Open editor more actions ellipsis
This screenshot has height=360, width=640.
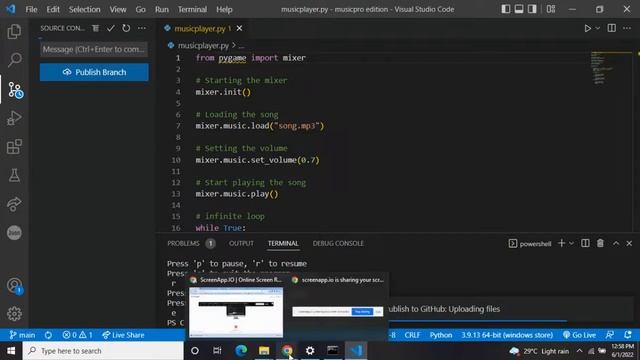click(627, 28)
